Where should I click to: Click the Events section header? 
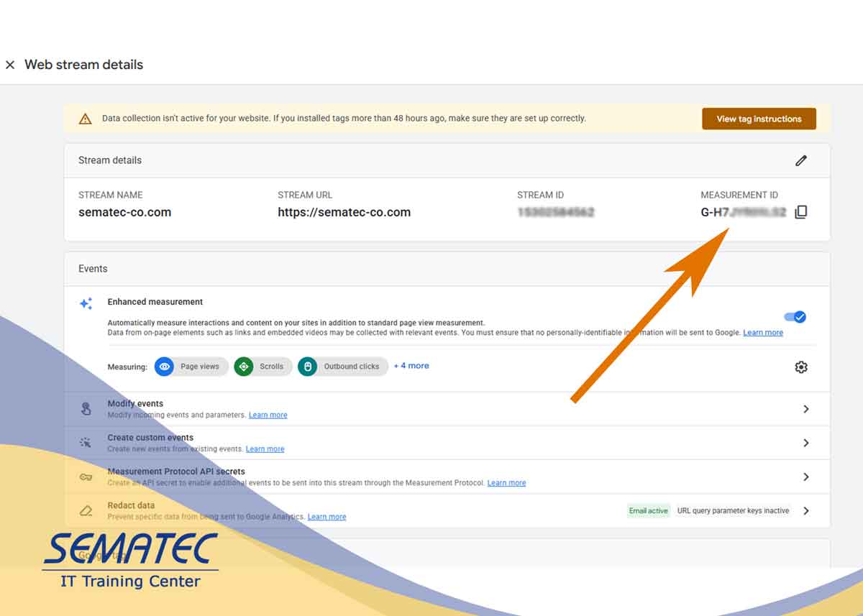[93, 269]
